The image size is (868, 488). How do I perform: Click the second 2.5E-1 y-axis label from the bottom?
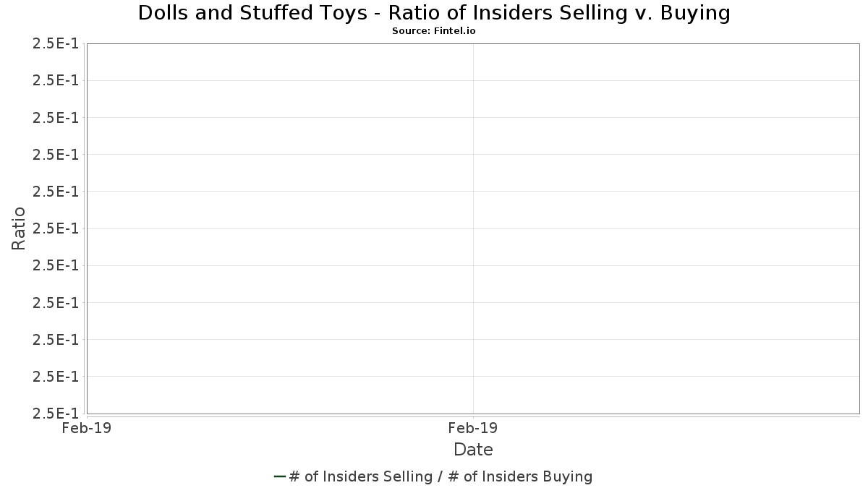tap(56, 377)
